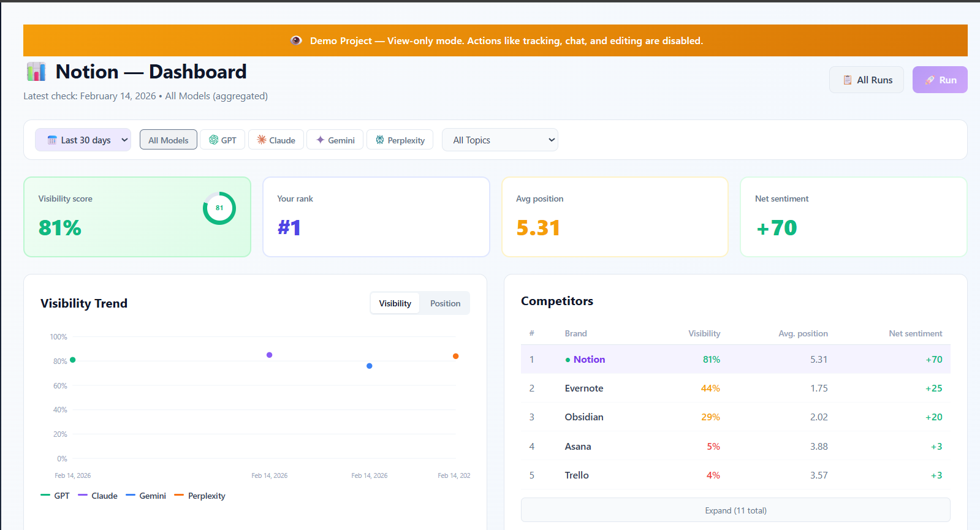Click the purple Claude data point
Screen dimensions: 980x530
pos(270,355)
